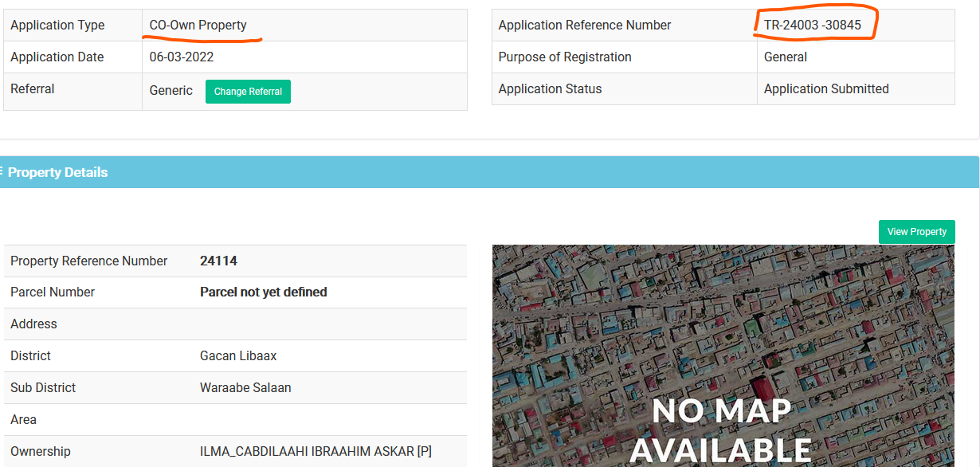Click the 'Application Submitted' status value
The image size is (980, 467).
[826, 89]
